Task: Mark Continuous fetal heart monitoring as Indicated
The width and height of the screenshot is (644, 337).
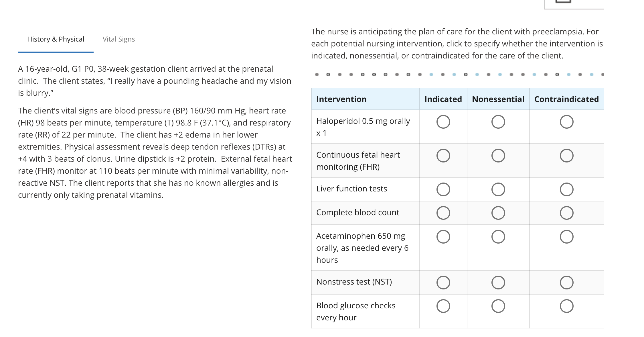Action: [443, 155]
